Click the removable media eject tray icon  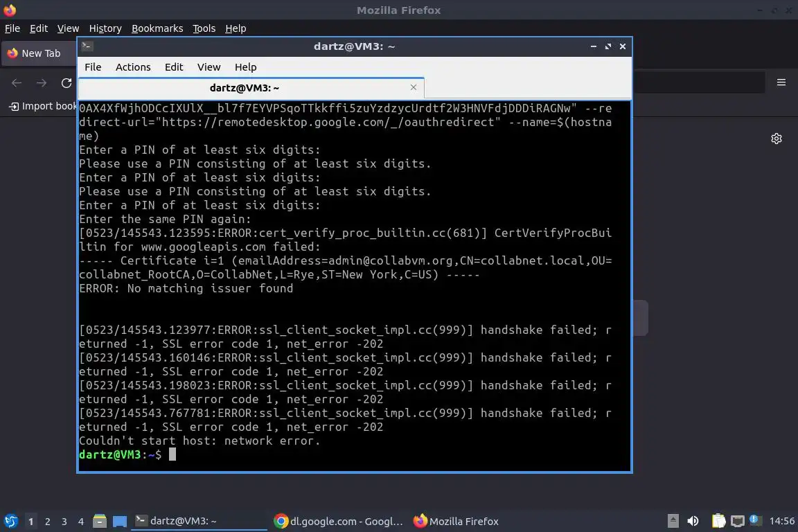pos(673,521)
